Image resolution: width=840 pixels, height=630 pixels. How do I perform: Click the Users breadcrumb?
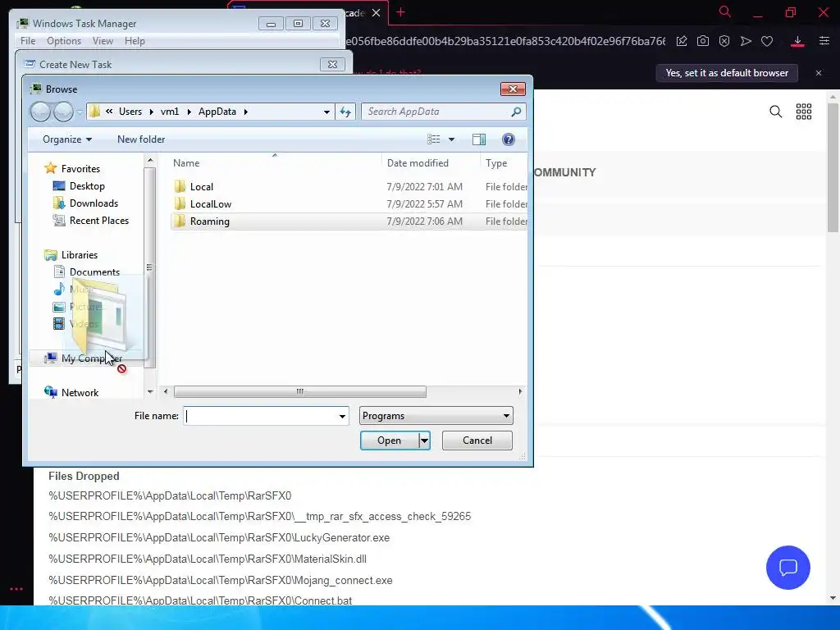pos(130,112)
